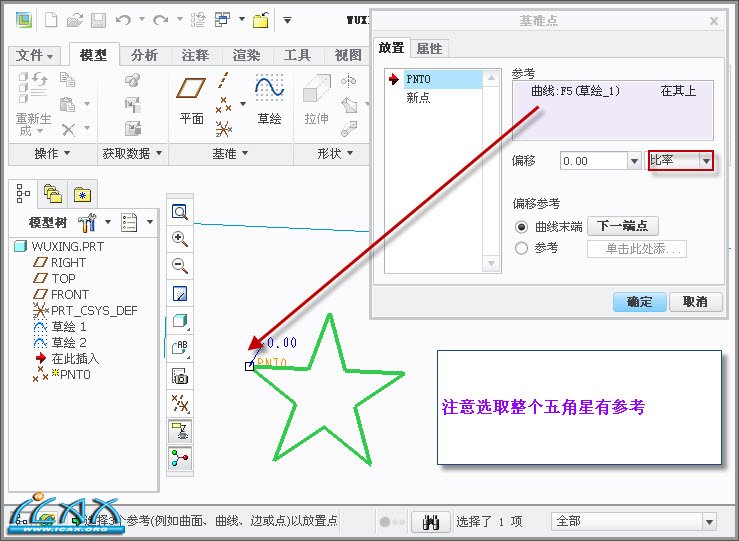This screenshot has height=541, width=739.
Task: Click the display style cube icon
Action: pyautogui.click(x=180, y=321)
